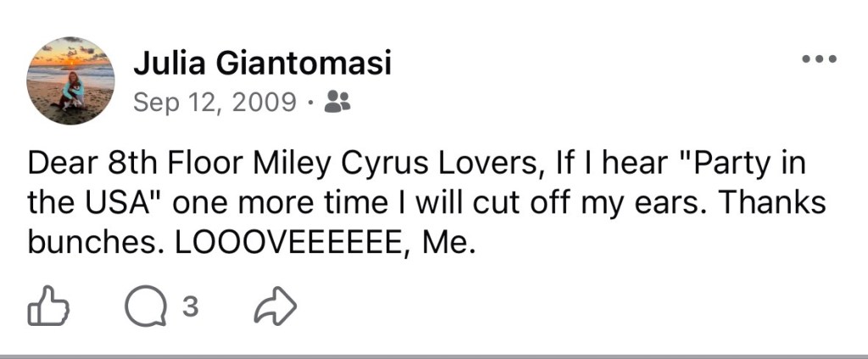
Task: Like Julia's post with the thumbs-up icon
Action: point(49,306)
